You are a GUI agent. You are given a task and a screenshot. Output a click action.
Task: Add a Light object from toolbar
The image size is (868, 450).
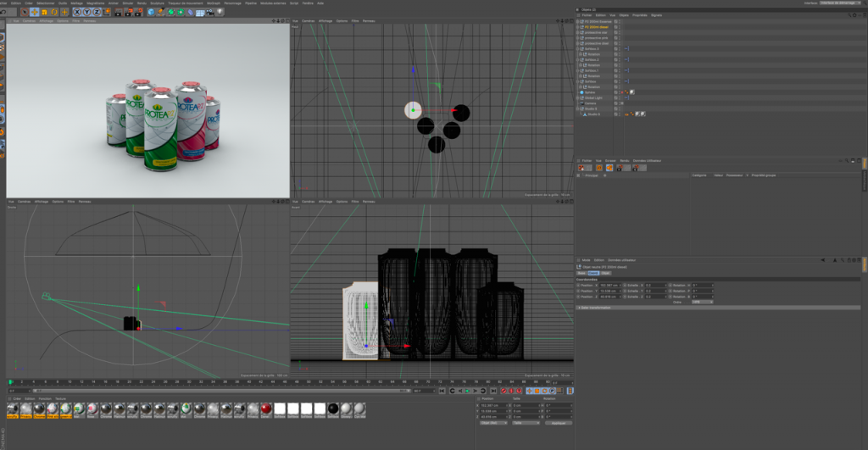click(x=220, y=12)
